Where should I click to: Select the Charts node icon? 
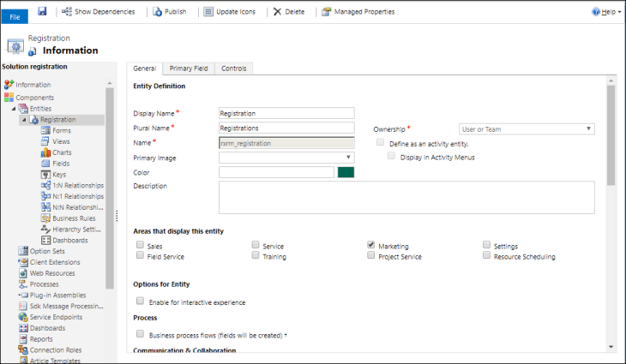pyautogui.click(x=45, y=152)
